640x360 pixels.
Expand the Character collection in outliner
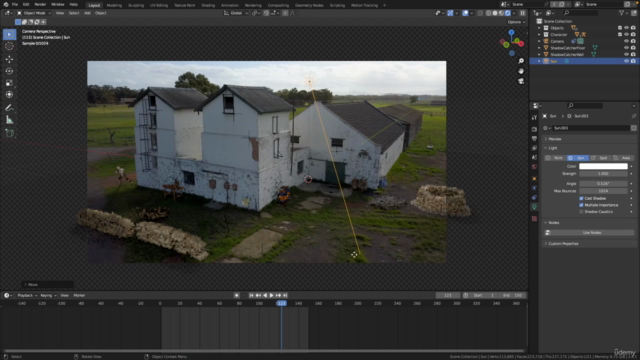point(539,34)
